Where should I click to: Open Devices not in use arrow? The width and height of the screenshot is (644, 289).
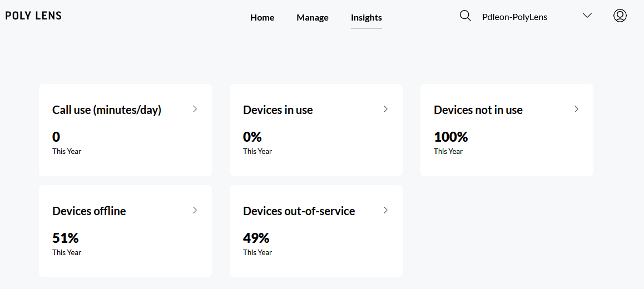[x=576, y=109]
